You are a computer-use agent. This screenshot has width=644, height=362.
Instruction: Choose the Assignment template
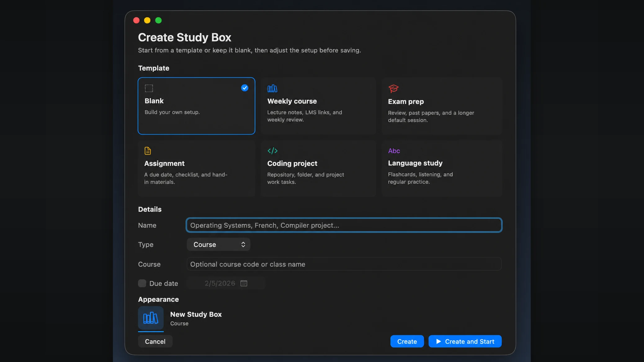196,168
